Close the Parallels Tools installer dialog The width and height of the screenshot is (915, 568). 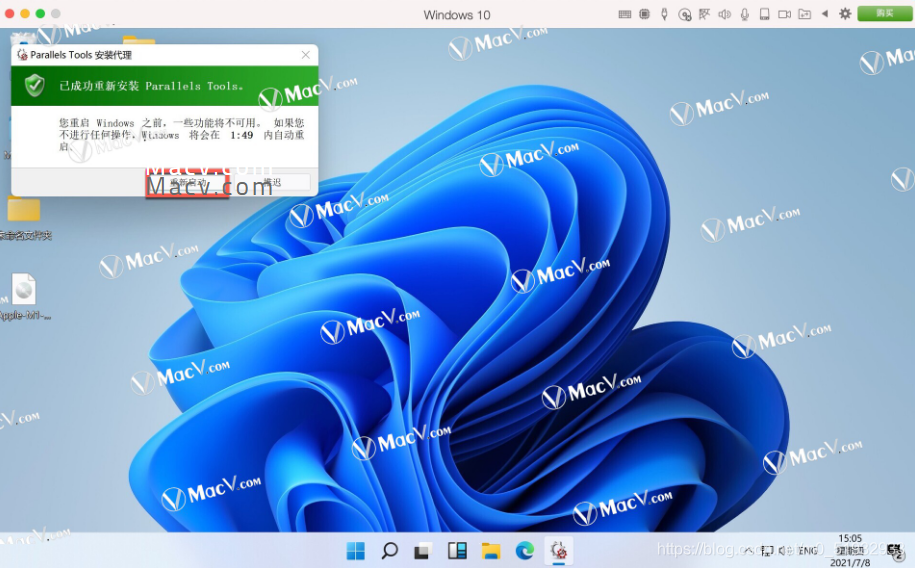point(305,55)
